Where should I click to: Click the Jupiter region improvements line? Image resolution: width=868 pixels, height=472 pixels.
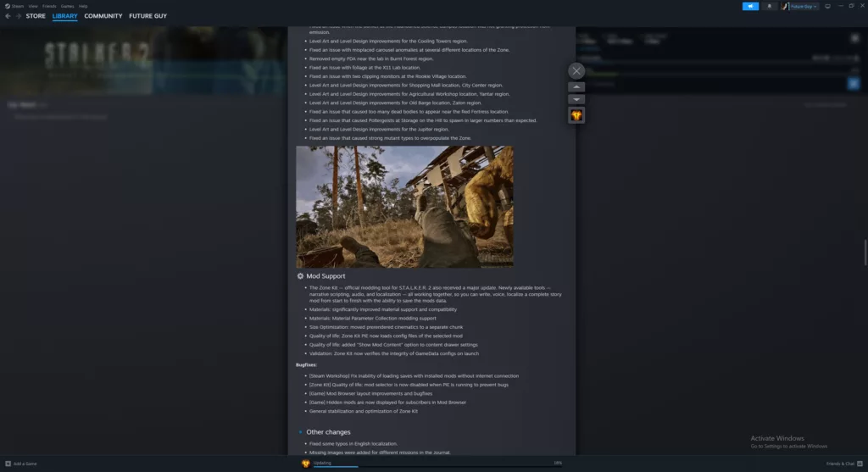pyautogui.click(x=379, y=130)
